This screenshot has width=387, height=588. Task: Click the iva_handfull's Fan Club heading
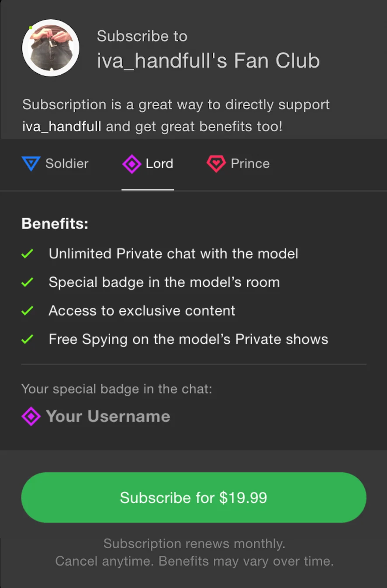[208, 61]
